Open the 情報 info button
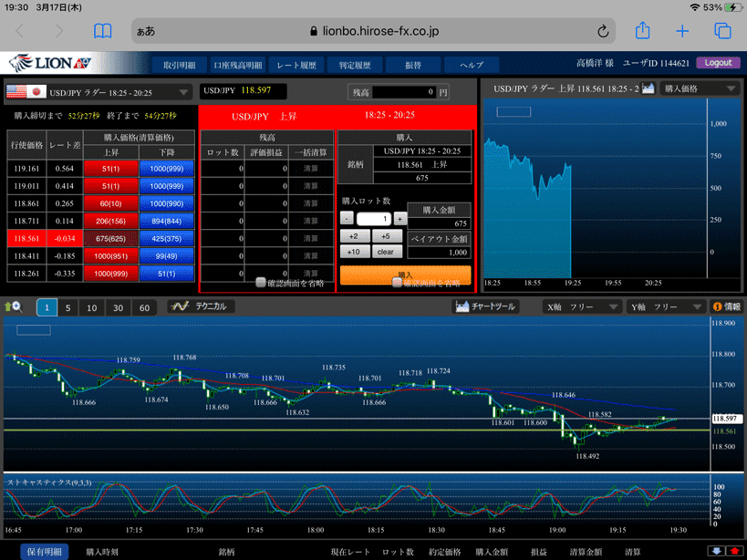Screen dimensions: 747x560 click(x=726, y=307)
